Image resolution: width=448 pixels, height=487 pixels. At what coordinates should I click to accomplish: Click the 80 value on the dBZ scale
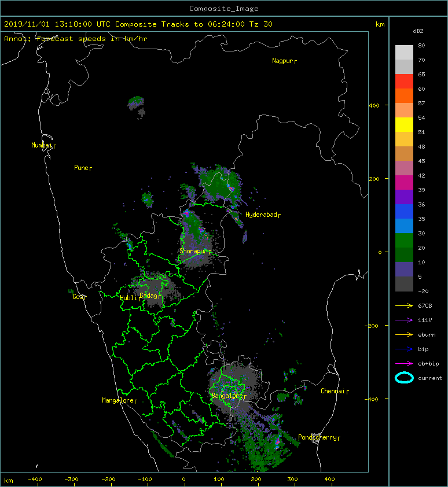coord(421,45)
